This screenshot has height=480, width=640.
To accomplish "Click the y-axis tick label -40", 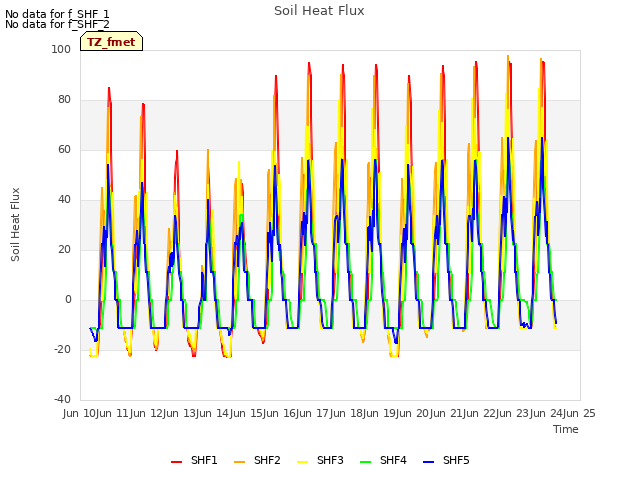I will [62, 399].
